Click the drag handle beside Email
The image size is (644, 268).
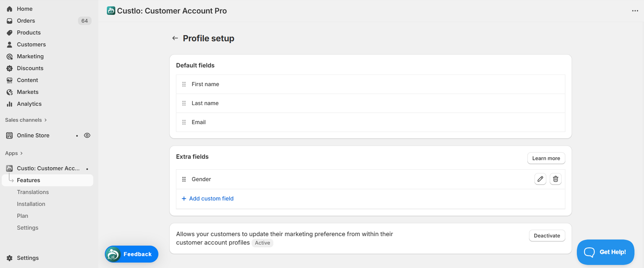coord(184,122)
